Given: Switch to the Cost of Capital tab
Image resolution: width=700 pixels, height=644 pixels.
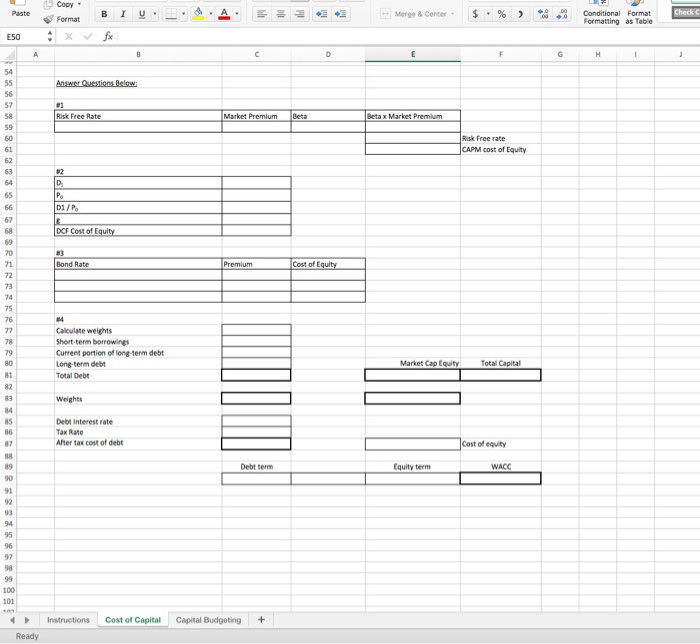Looking at the screenshot, I should pos(133,620).
